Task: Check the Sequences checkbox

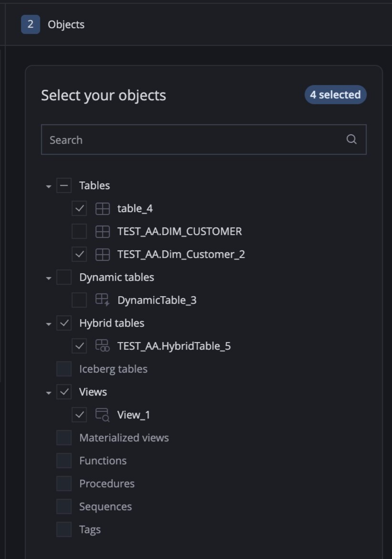Action: tap(64, 506)
